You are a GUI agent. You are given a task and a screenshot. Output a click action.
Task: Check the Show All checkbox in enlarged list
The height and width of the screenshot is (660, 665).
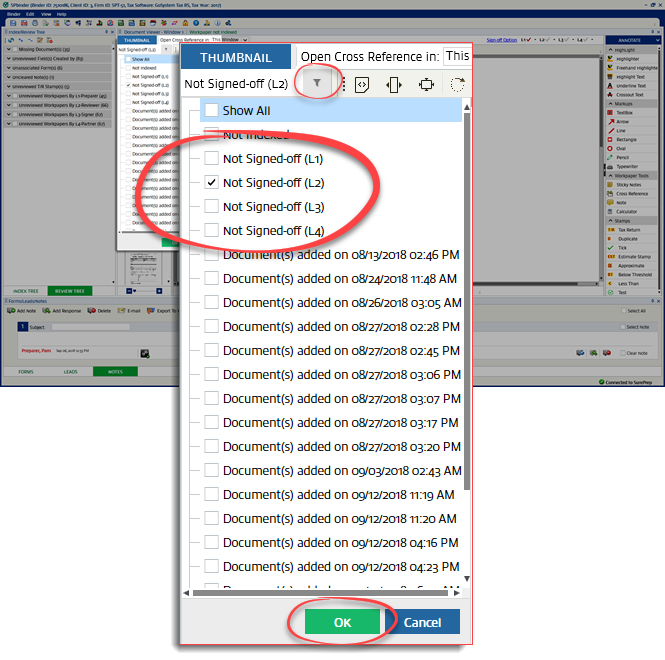click(x=211, y=110)
